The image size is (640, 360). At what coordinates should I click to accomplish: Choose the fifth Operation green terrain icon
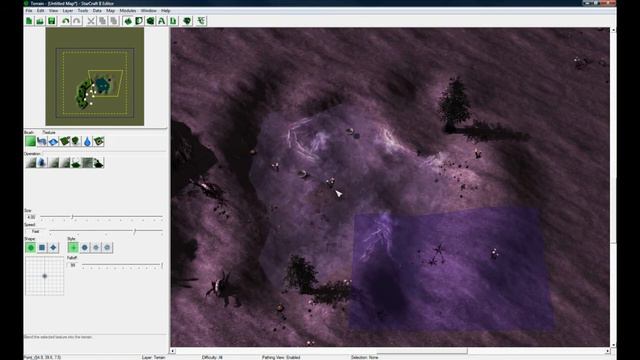pyautogui.click(x=76, y=162)
